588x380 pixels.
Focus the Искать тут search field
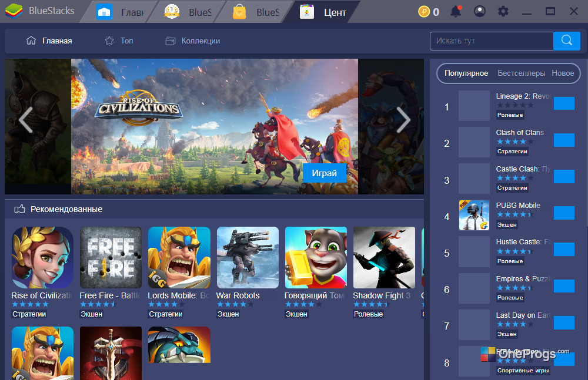point(492,41)
